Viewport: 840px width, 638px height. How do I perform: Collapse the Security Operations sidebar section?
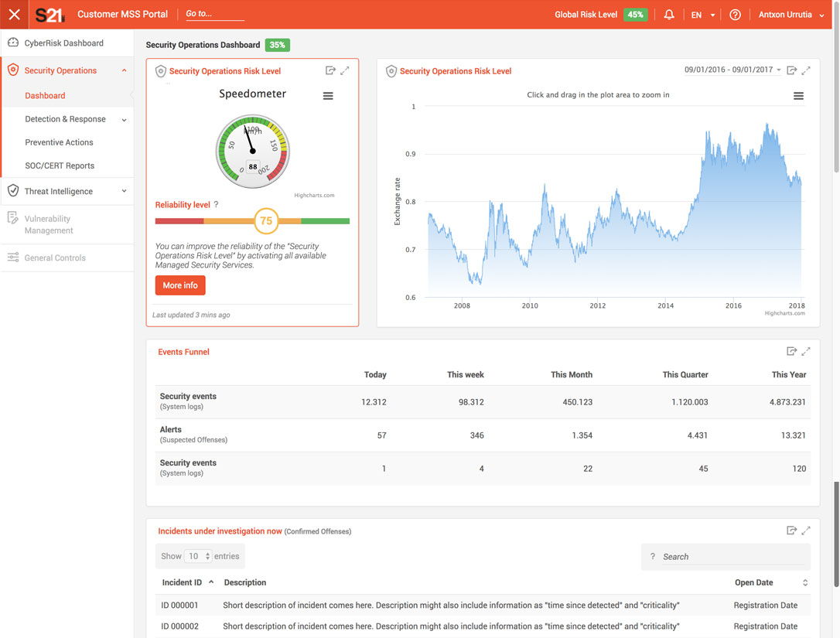124,70
